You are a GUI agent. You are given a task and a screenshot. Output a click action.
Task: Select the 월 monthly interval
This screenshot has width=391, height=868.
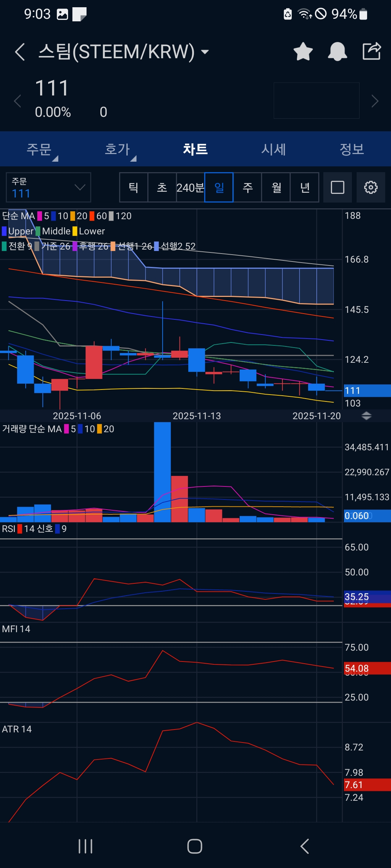[x=276, y=187]
